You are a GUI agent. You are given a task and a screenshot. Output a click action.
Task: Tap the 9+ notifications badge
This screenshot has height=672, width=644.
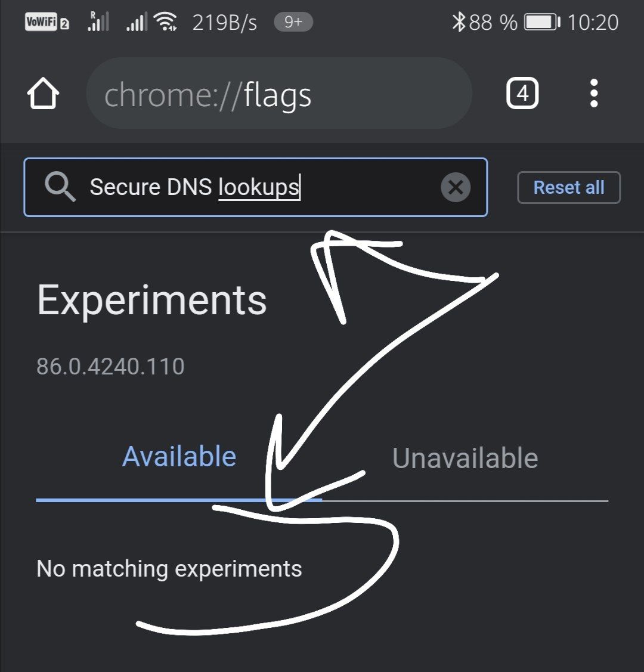pos(293,23)
